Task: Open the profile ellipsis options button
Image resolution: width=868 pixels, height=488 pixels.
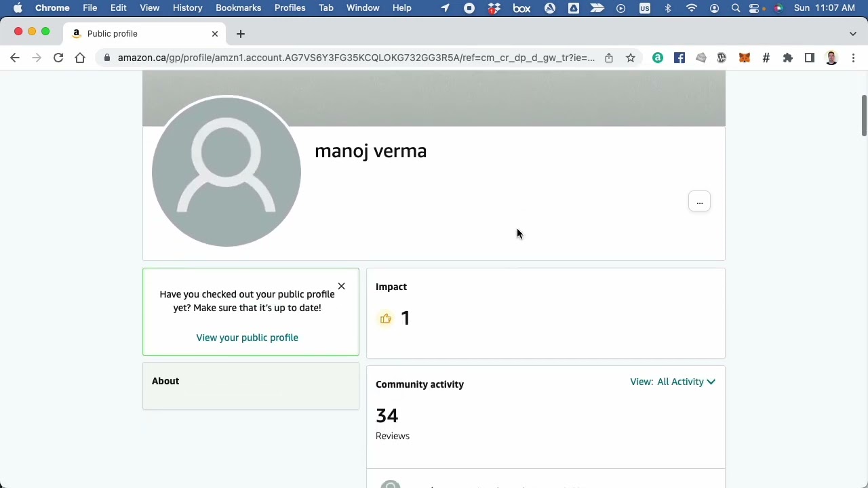Action: click(699, 202)
